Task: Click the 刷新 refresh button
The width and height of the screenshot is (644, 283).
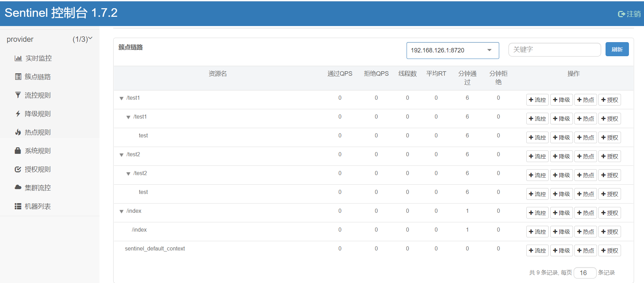Action: [617, 49]
